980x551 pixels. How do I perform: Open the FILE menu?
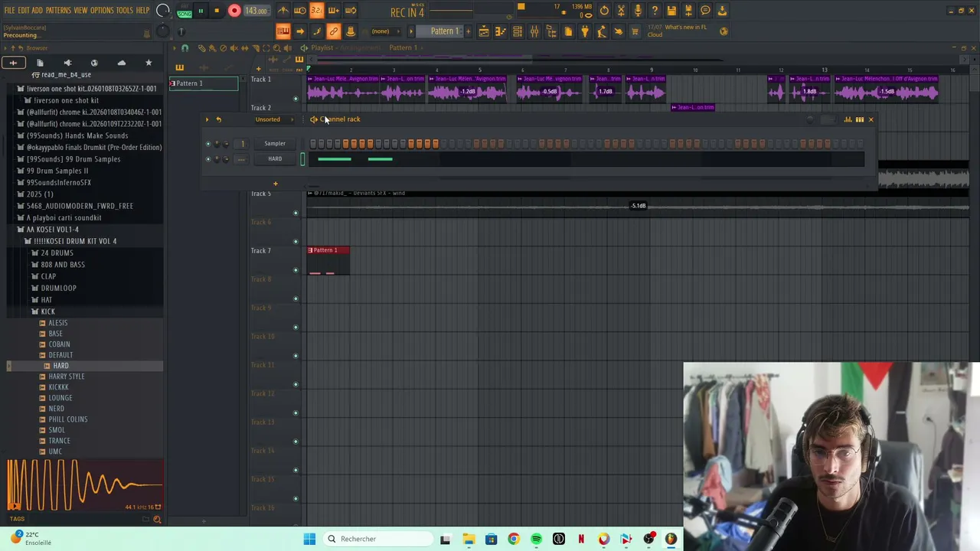[9, 11]
